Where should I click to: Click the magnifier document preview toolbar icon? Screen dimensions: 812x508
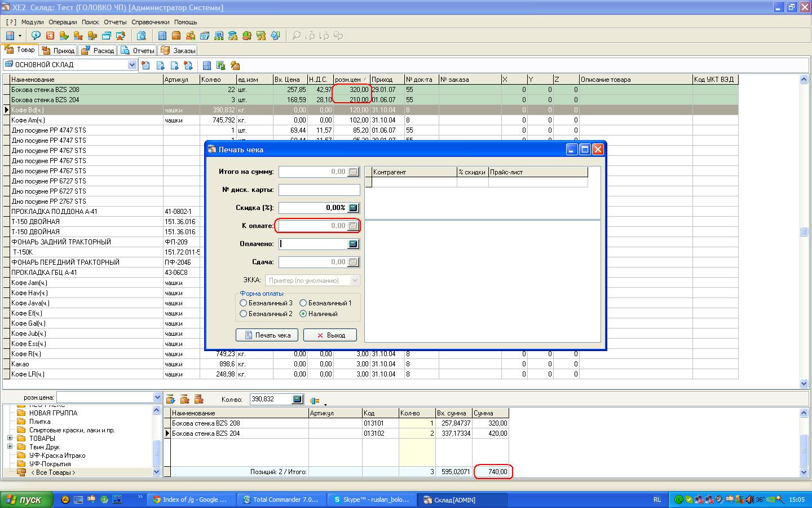tap(142, 36)
